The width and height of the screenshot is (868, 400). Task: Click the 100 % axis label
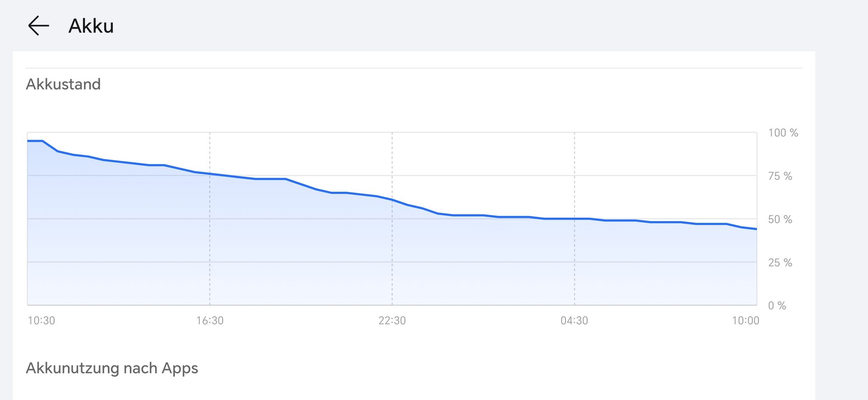[x=783, y=133]
